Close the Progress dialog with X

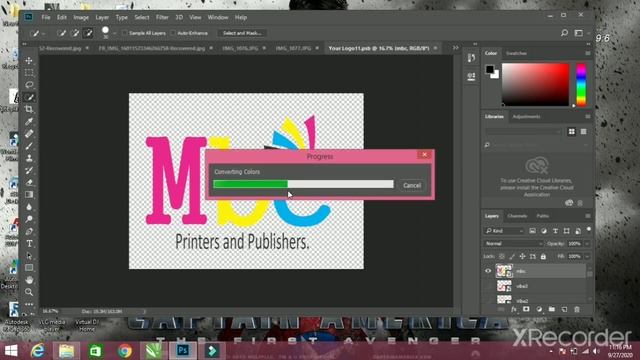(424, 155)
